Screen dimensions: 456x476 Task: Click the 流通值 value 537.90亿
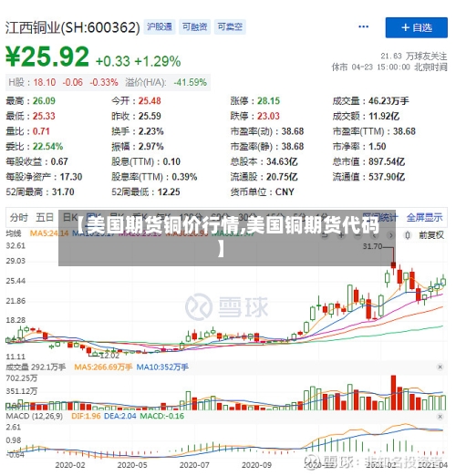click(387, 177)
